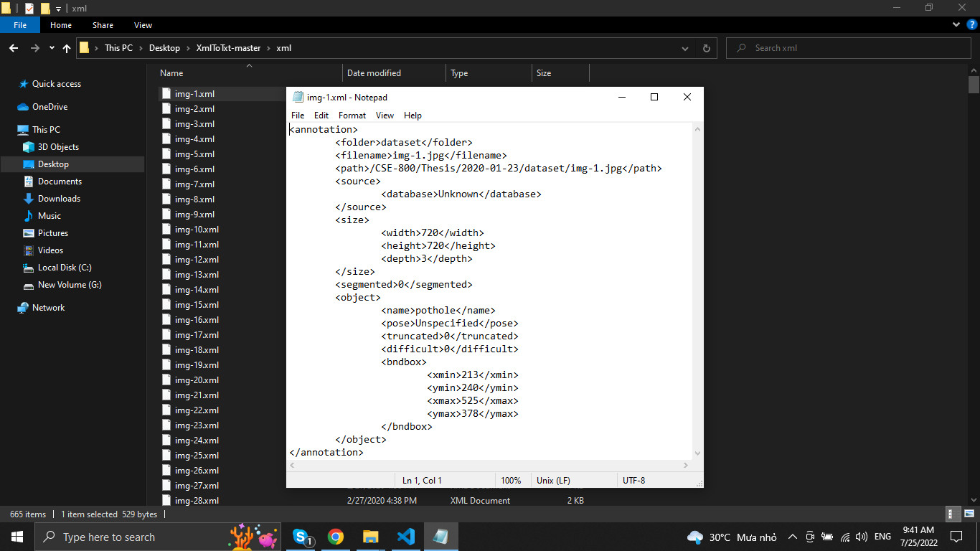This screenshot has height=551, width=980.
Task: Switch input language via the ENG indicator
Action: (x=882, y=536)
